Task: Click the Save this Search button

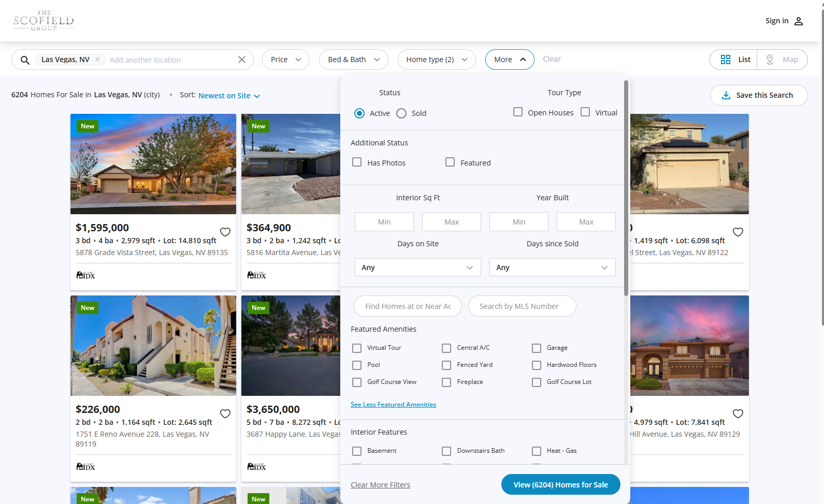Action: tap(759, 95)
